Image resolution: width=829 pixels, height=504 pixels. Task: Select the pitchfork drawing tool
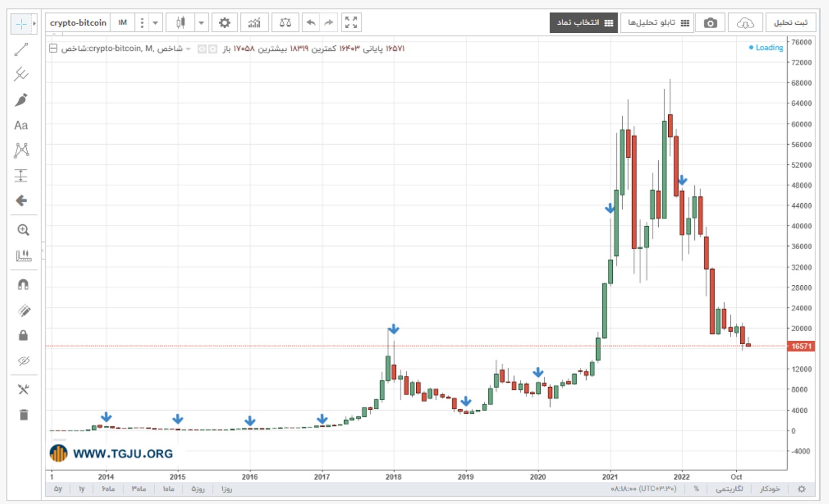pyautogui.click(x=21, y=74)
